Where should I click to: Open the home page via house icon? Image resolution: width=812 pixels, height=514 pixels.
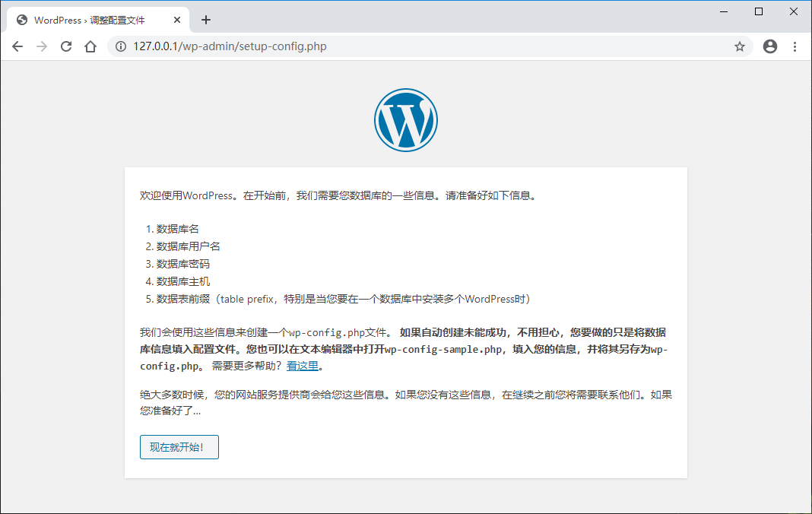pyautogui.click(x=90, y=46)
